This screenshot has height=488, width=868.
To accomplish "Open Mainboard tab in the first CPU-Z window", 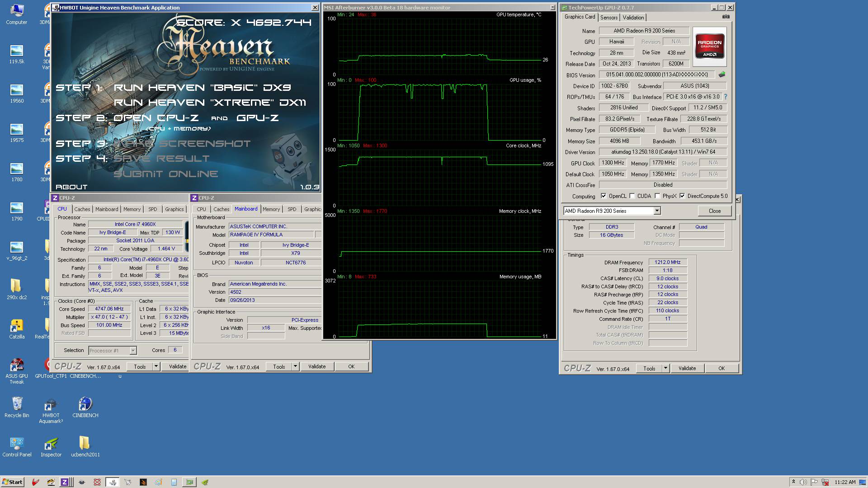I will pyautogui.click(x=107, y=209).
